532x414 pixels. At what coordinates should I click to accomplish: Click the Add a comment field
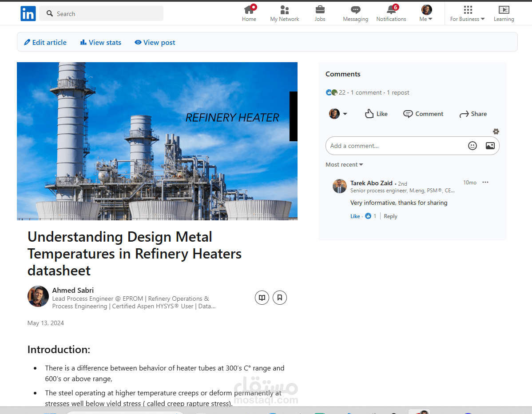[x=412, y=146]
